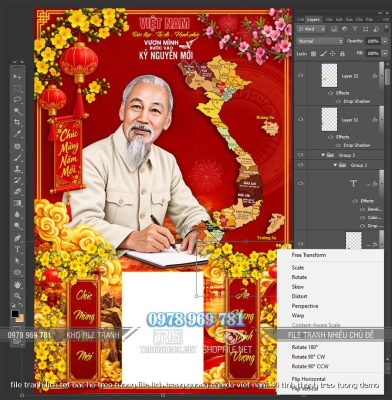
Task: Choose Distort from context menu
Action: [299, 296]
